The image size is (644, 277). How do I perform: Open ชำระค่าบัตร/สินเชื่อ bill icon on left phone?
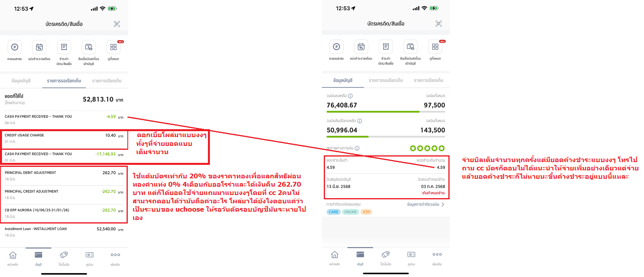[x=64, y=47]
